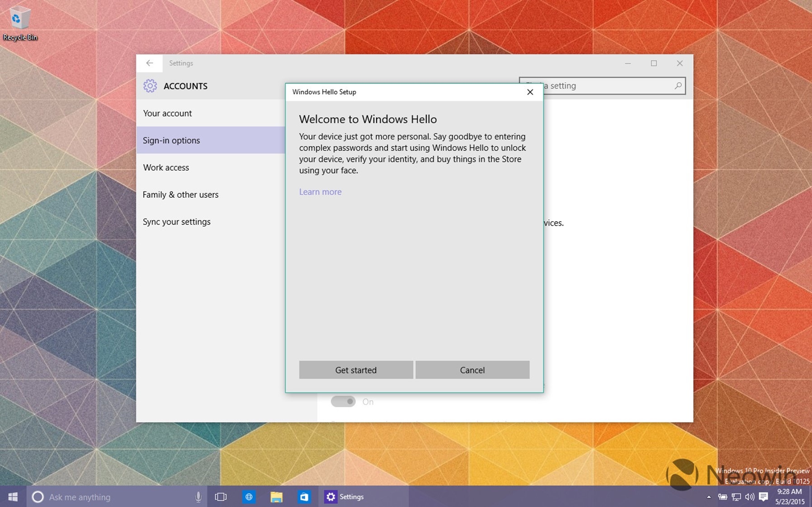812x507 pixels.
Task: Open the Start menu
Action: coord(13,497)
